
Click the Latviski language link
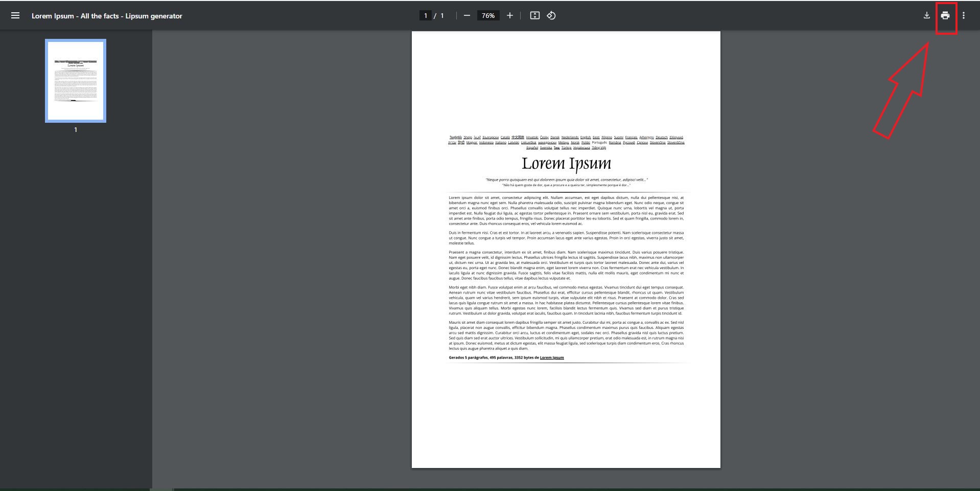(x=514, y=142)
